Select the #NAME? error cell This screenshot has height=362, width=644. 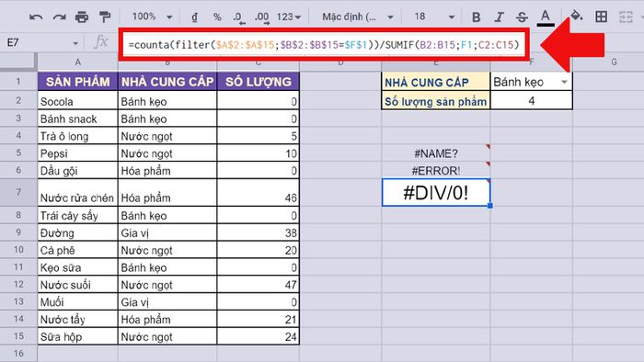pyautogui.click(x=436, y=153)
